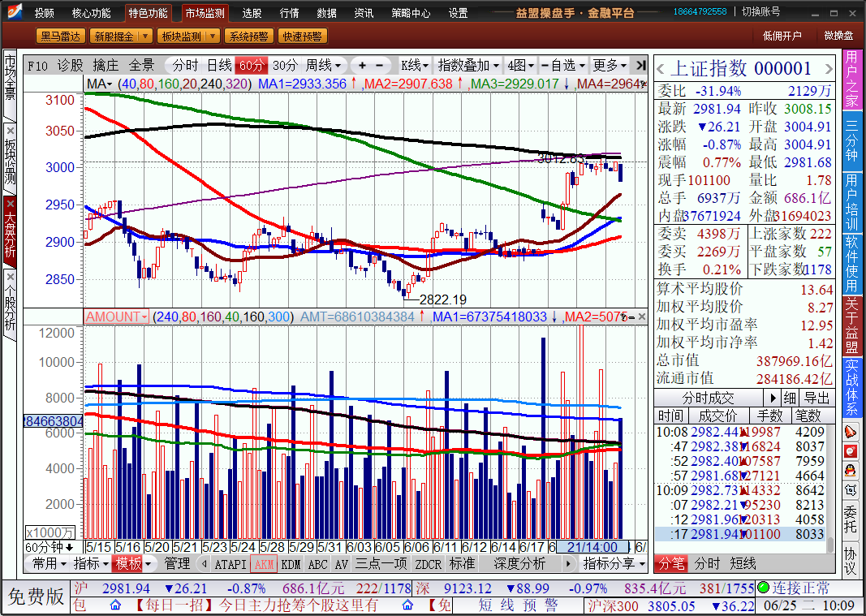
Task: Click the first blue home icon in news ticker
Action: [x=115, y=605]
